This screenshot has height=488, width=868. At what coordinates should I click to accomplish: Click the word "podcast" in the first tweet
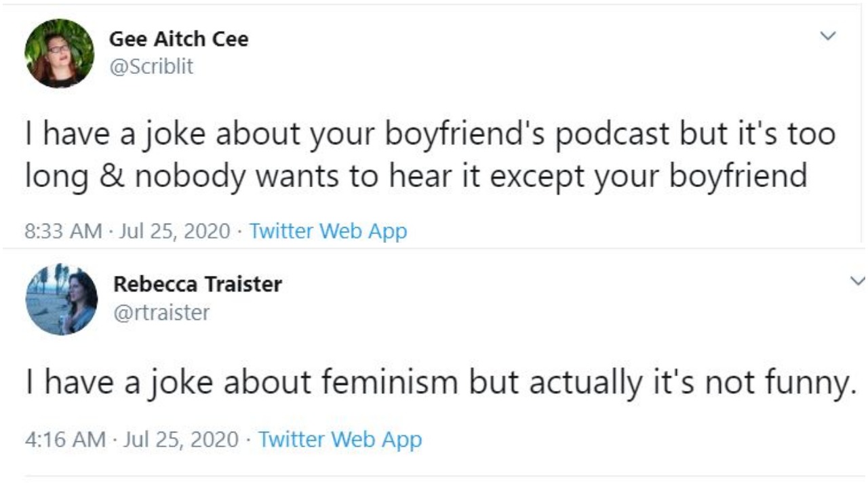pyautogui.click(x=614, y=135)
